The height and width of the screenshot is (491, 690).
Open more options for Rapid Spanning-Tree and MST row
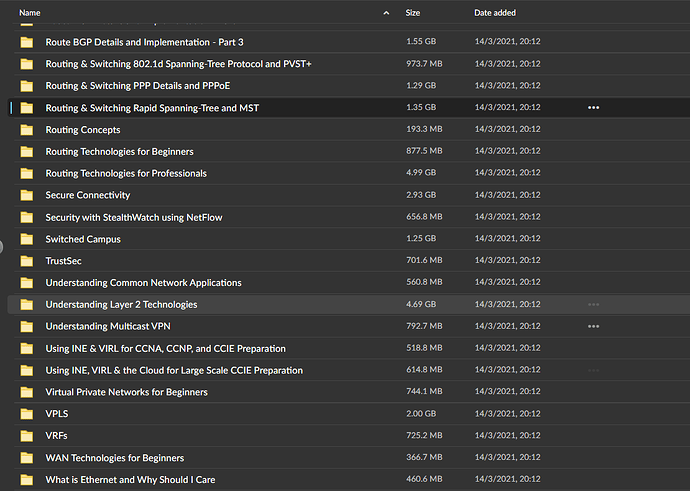click(x=593, y=107)
